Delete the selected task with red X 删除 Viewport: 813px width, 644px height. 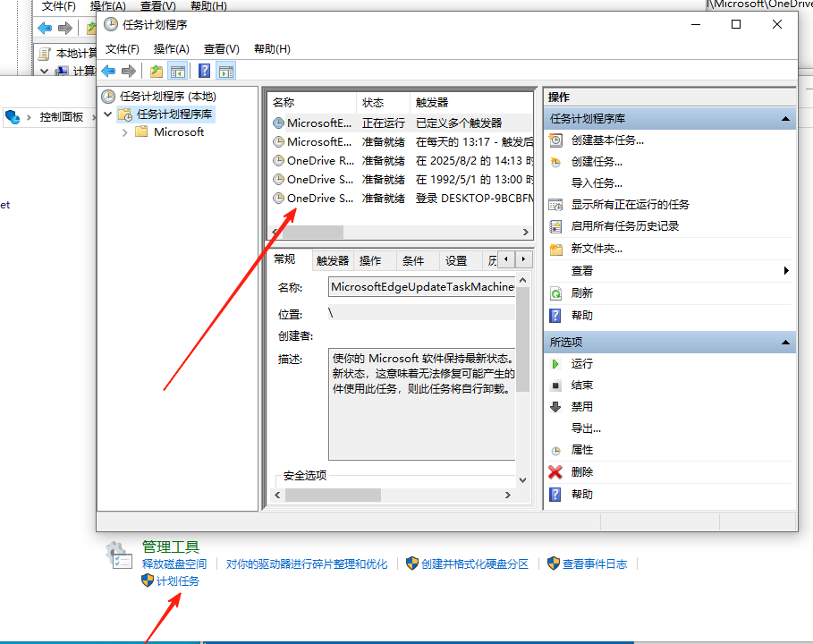pos(581,472)
